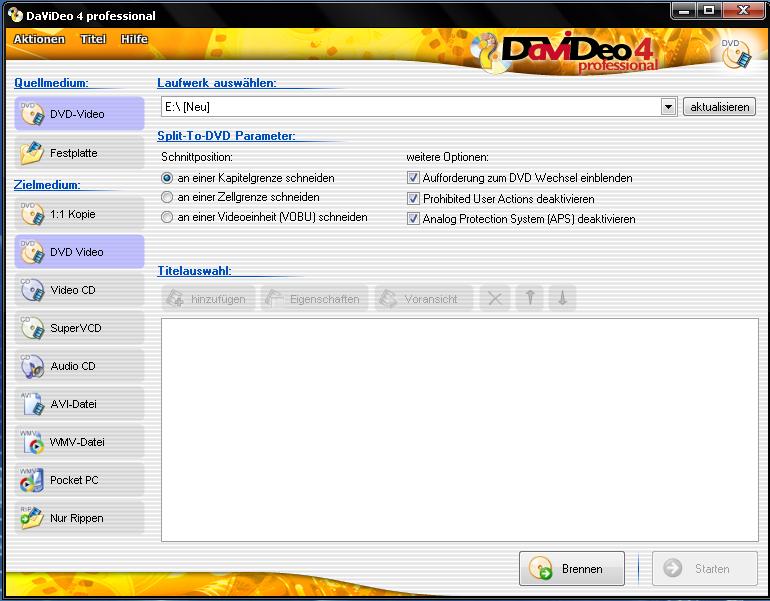Choose DVD Video as target medium
Viewport: 770px width, 601px height.
point(79,252)
